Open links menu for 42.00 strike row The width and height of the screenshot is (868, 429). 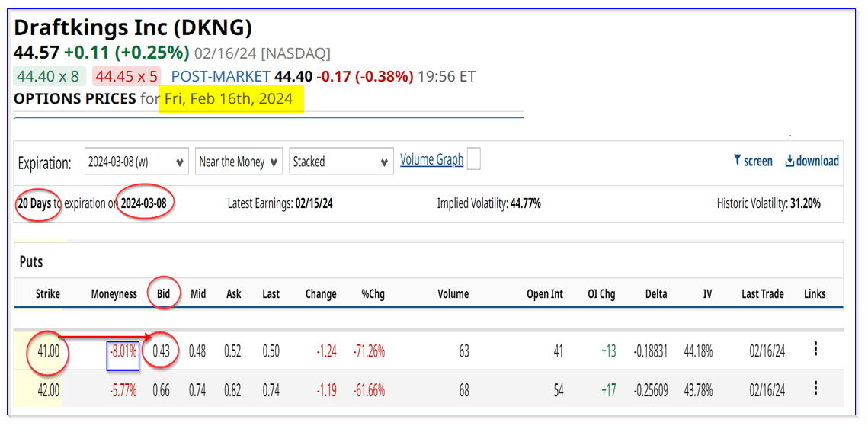tap(815, 389)
